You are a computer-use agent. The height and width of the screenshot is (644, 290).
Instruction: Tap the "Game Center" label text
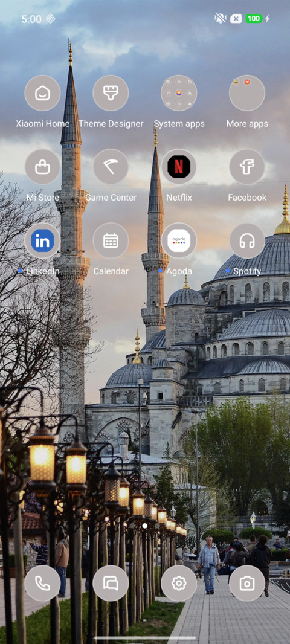tap(111, 198)
